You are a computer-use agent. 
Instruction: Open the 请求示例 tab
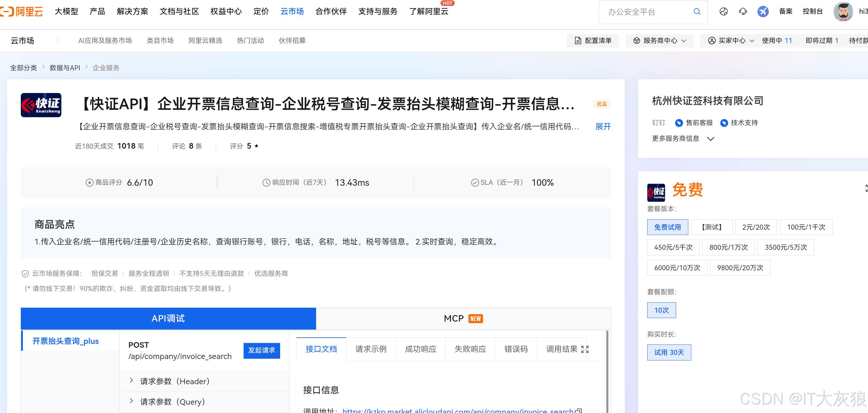click(x=371, y=350)
